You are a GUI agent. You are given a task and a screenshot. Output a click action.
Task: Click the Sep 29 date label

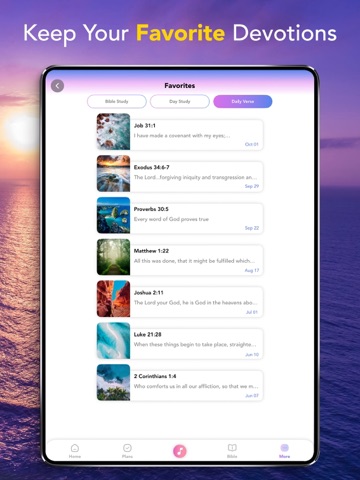pyautogui.click(x=252, y=186)
